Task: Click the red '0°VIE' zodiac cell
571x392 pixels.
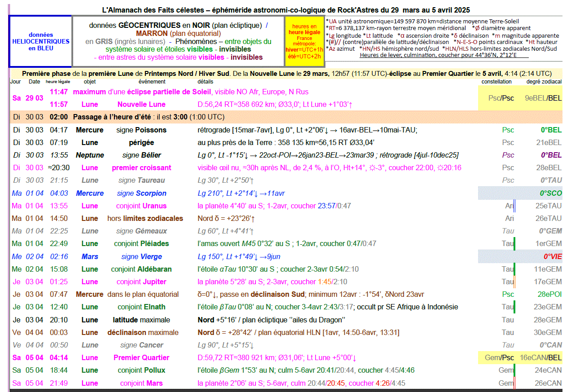Action: click(x=553, y=257)
